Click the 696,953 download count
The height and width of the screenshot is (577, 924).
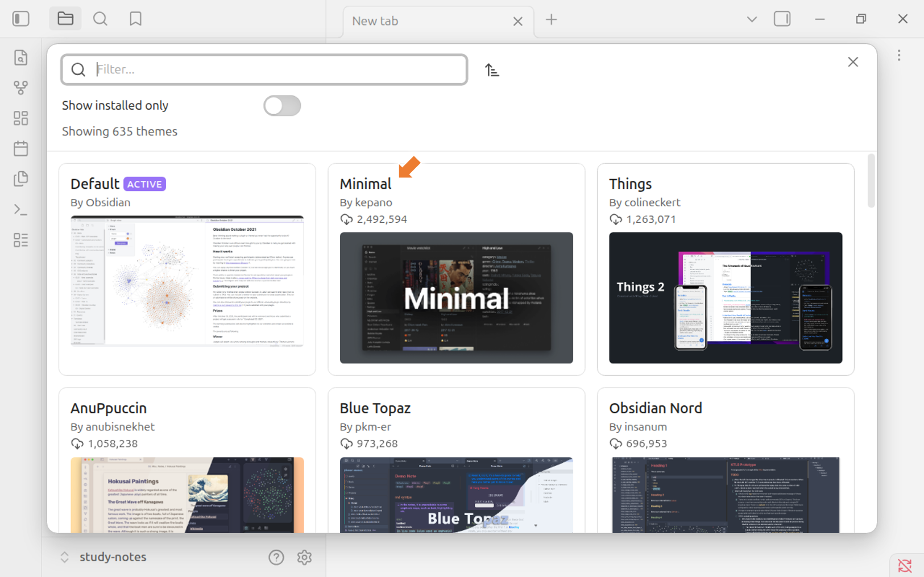click(647, 443)
